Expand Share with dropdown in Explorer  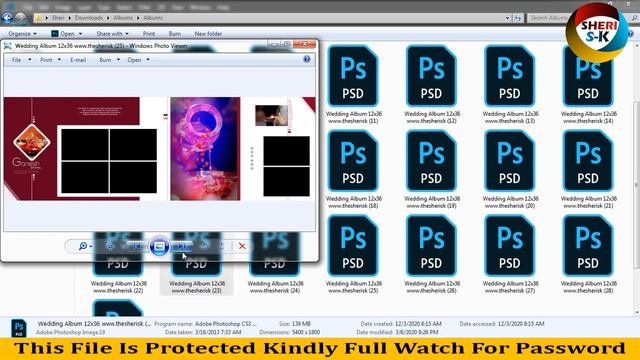pos(112,33)
